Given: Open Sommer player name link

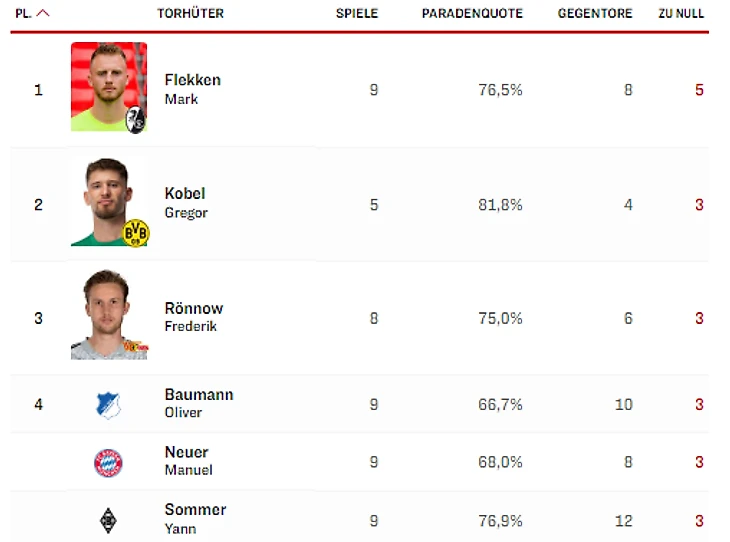Looking at the screenshot, I should tap(195, 509).
